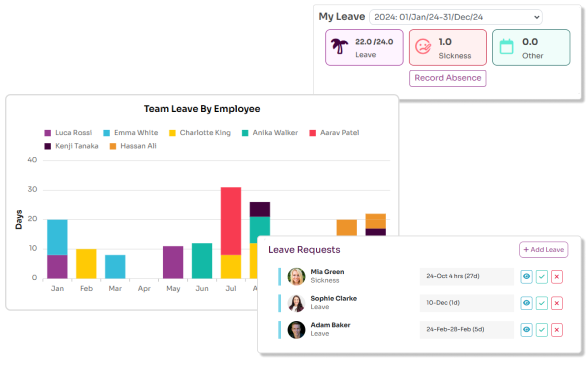Toggle Luca Rossi legend color swatch
The height and width of the screenshot is (378, 588).
tap(47, 133)
